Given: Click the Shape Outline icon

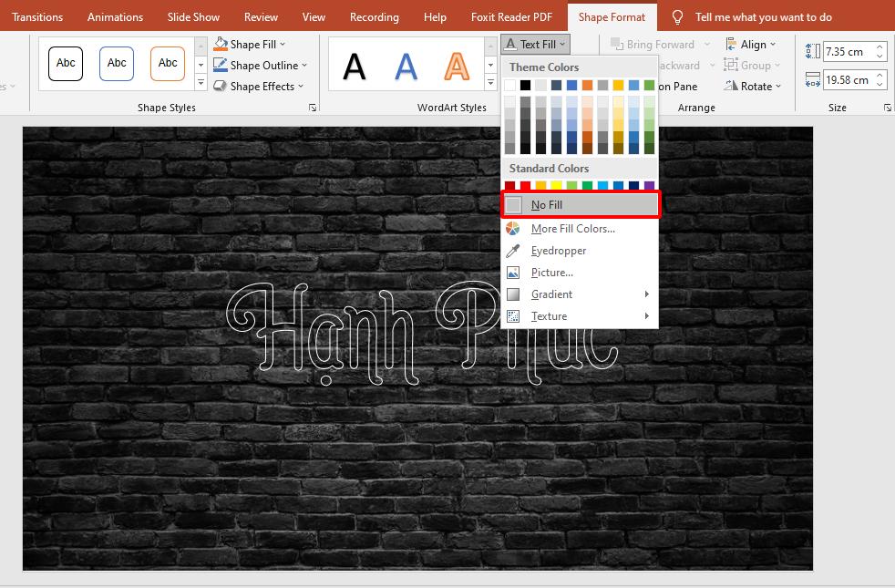Looking at the screenshot, I should click(x=220, y=65).
